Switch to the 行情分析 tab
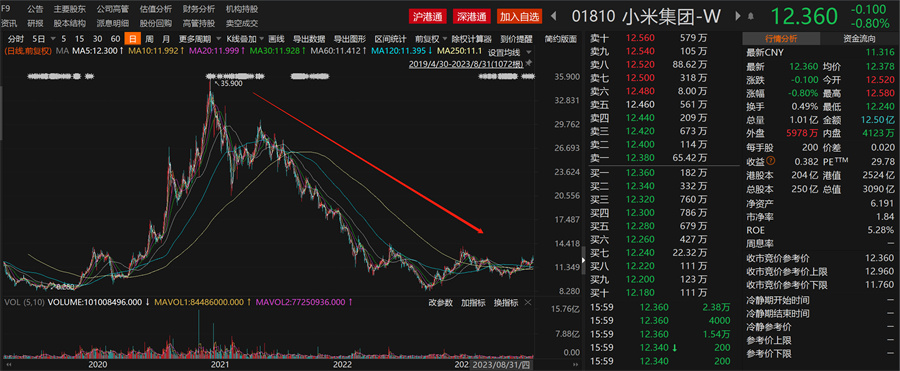Image resolution: width=900 pixels, height=371 pixels. pos(781,39)
